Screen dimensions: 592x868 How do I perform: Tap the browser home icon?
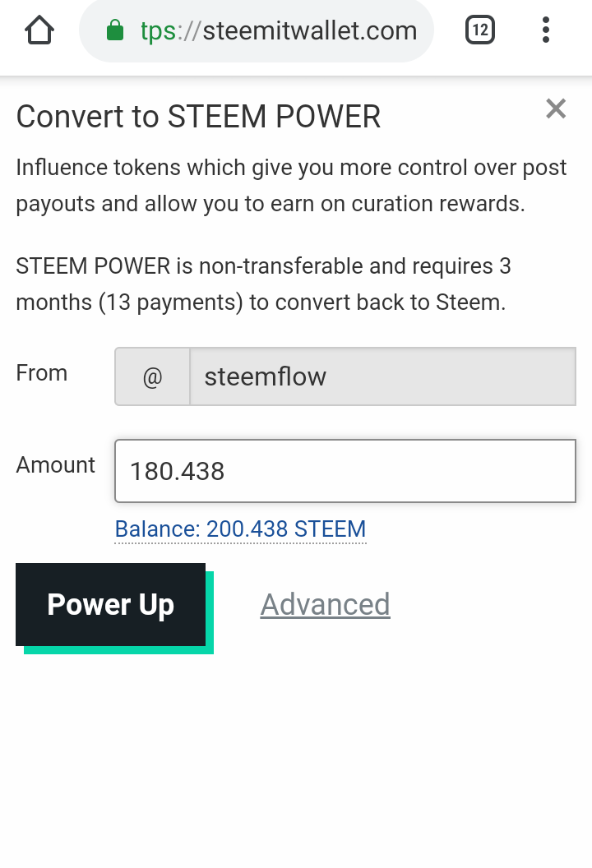tap(39, 31)
